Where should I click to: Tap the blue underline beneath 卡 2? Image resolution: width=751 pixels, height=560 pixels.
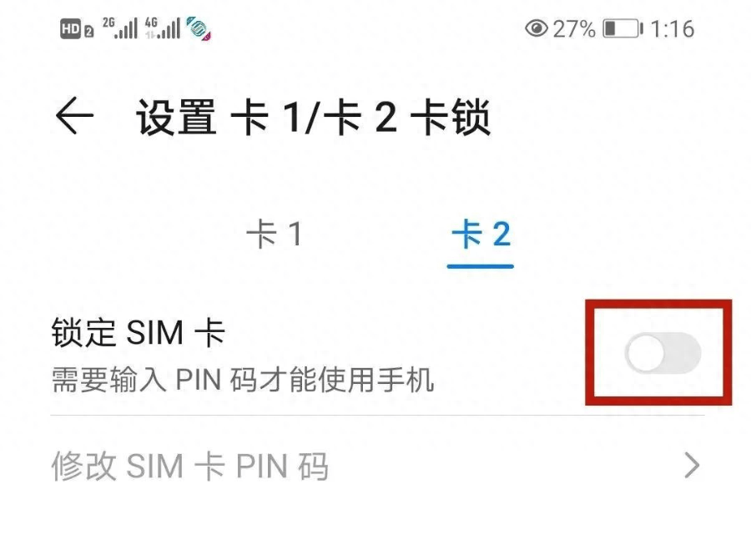[481, 266]
